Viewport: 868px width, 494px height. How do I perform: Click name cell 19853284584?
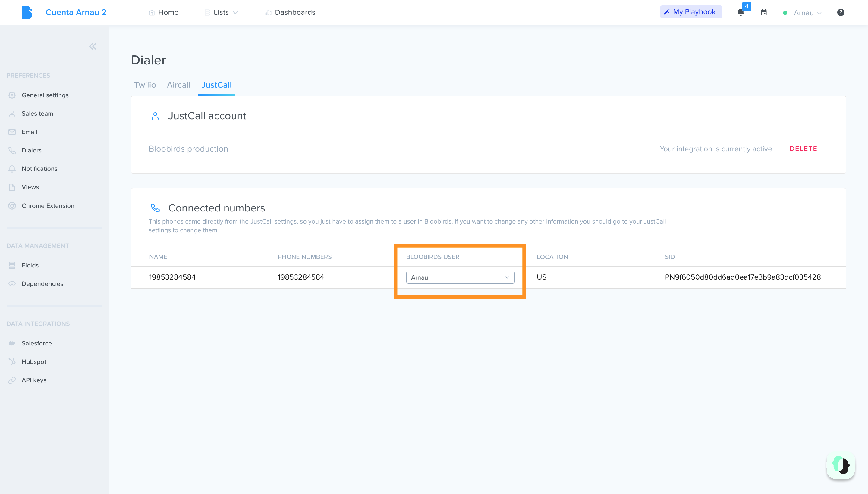[x=172, y=277]
